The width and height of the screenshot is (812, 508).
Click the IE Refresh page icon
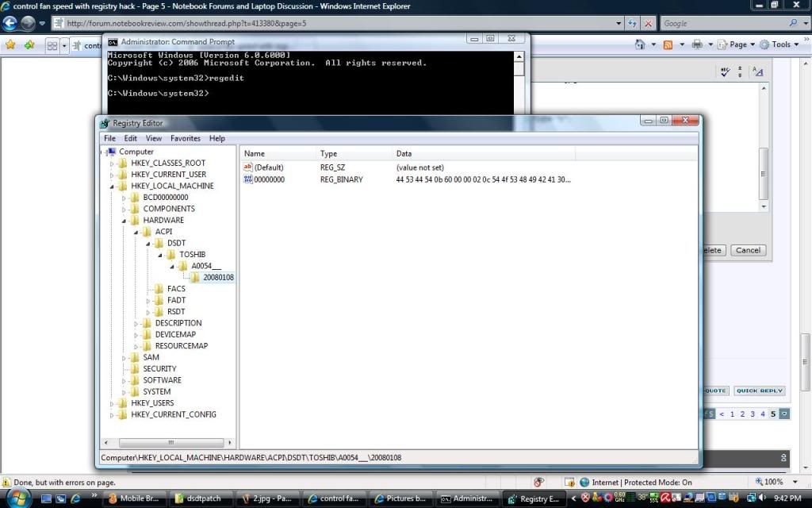click(632, 23)
